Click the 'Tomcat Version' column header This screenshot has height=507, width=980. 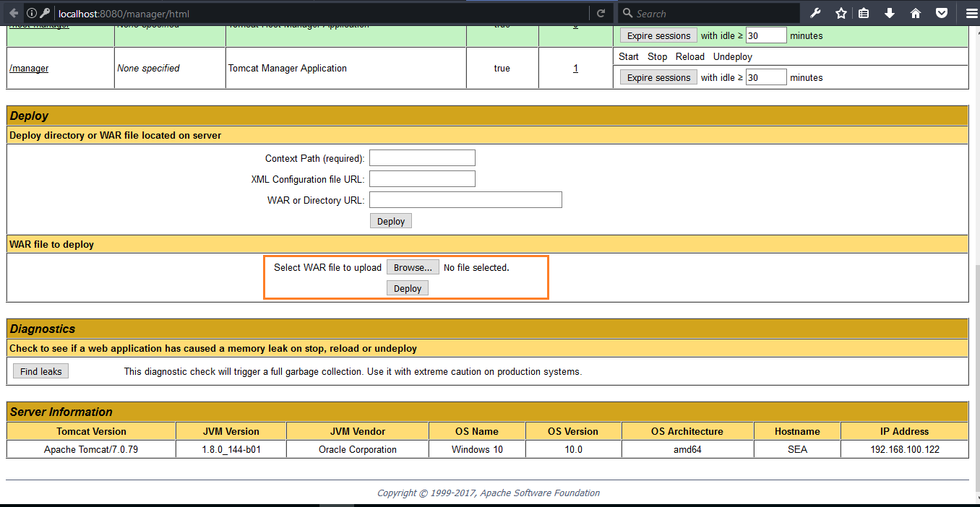[91, 431]
